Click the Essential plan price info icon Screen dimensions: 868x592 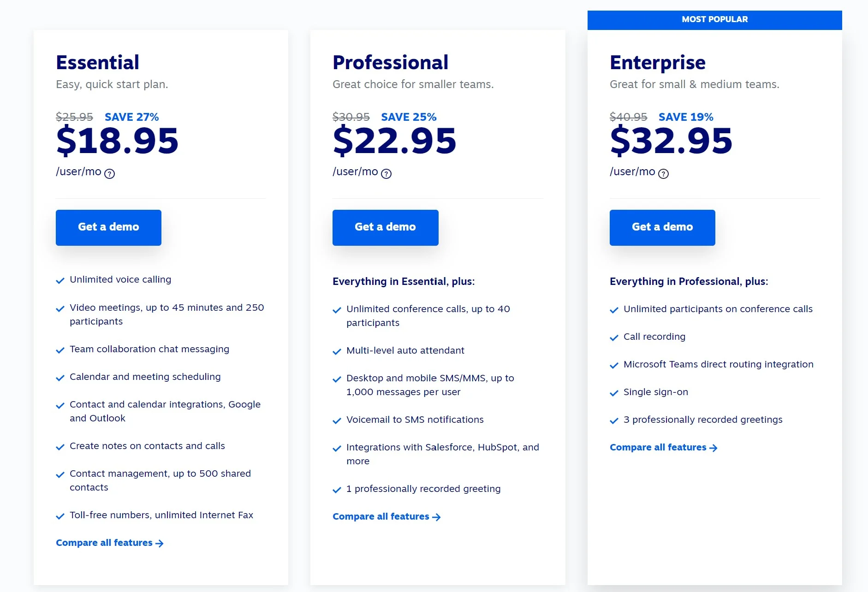(109, 173)
